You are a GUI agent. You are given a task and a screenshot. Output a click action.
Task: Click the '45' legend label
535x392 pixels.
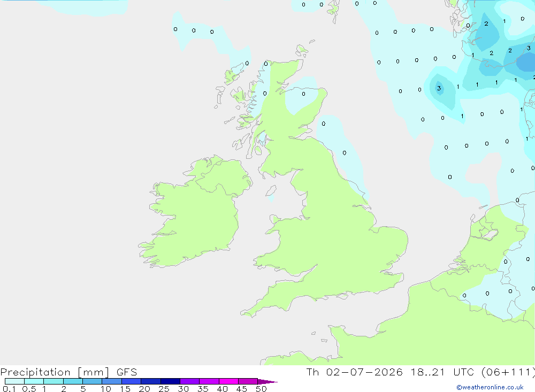tap(242, 389)
